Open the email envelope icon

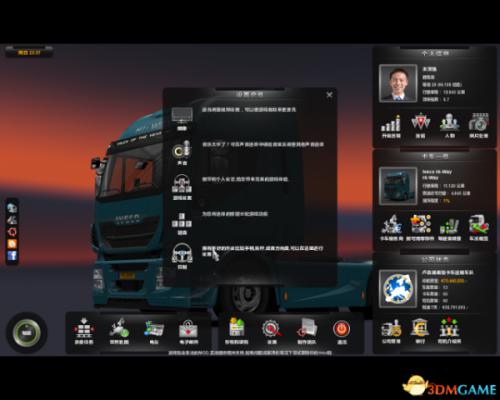[x=188, y=329]
